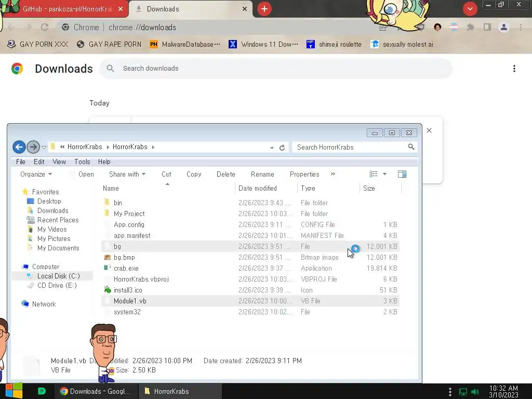Open Chrome extensions puzzle icon
Viewport: 532px width, 399px height.
(470, 27)
